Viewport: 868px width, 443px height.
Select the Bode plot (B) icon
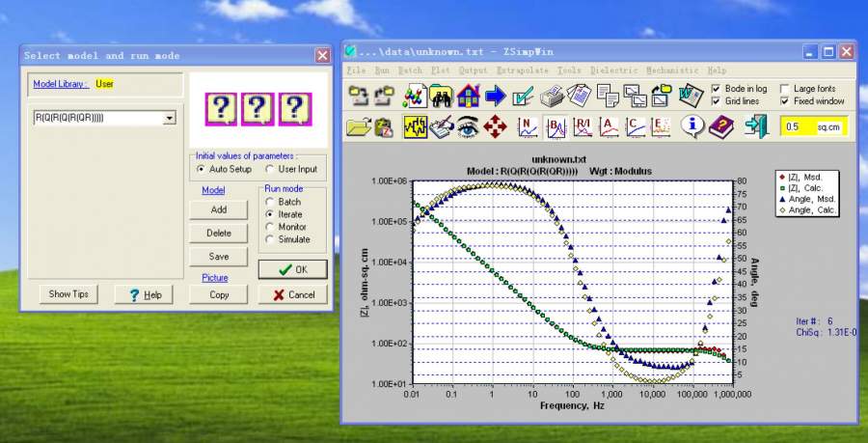pos(556,126)
